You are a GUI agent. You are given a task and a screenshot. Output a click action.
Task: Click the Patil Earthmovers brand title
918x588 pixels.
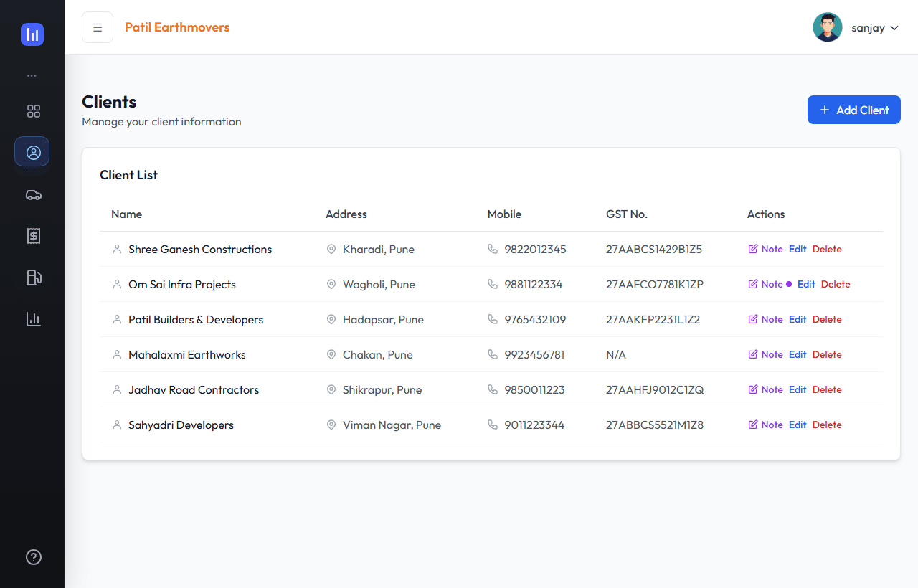[177, 27]
